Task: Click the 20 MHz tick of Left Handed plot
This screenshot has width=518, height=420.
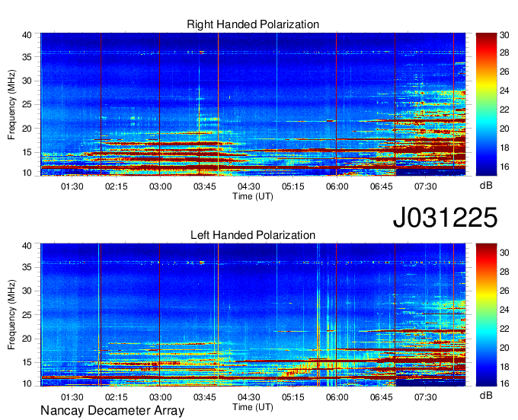Action: click(x=27, y=339)
